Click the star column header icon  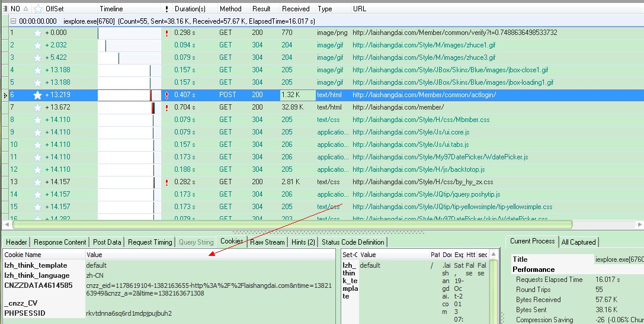[x=38, y=9]
